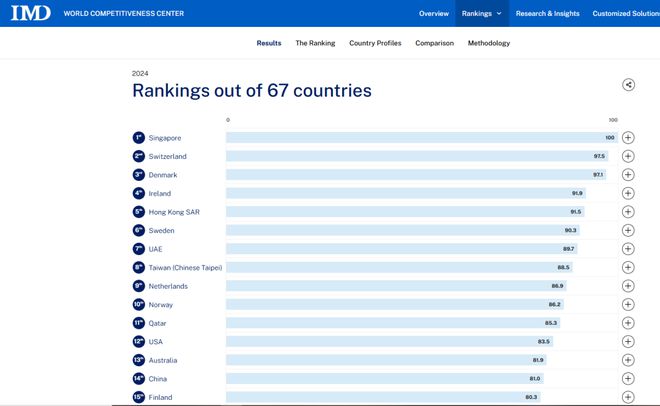Expand the Switzerland row plus icon
This screenshot has height=406, width=660.
(x=628, y=156)
